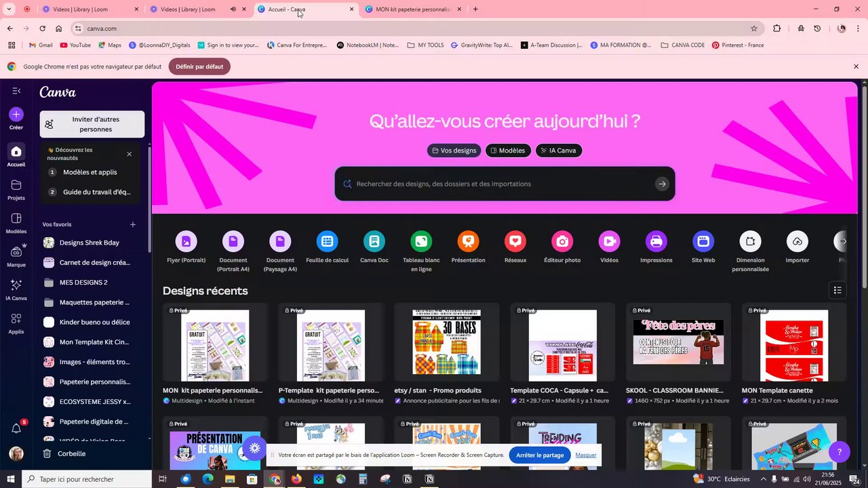Viewport: 868px width, 488px height.
Task: Open Projets folder icon in sidebar
Action: click(x=16, y=189)
